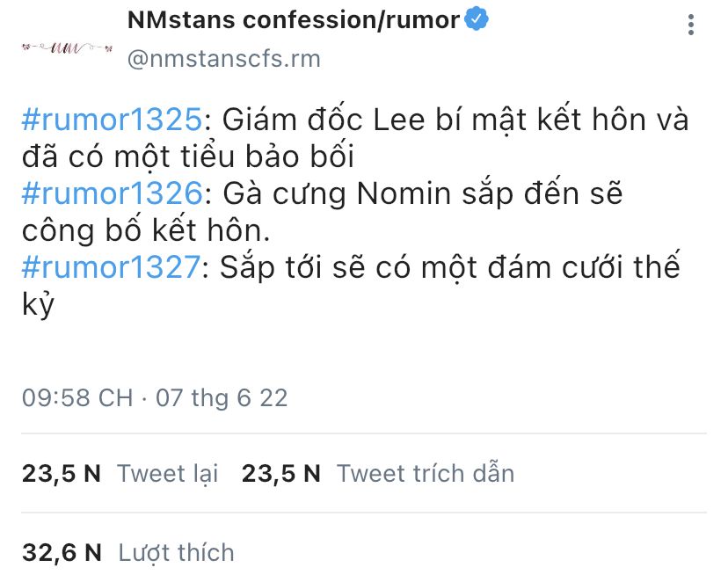Screen dimensions: 728x582
Task: Open hashtag #rumor1326
Action: coord(113,193)
